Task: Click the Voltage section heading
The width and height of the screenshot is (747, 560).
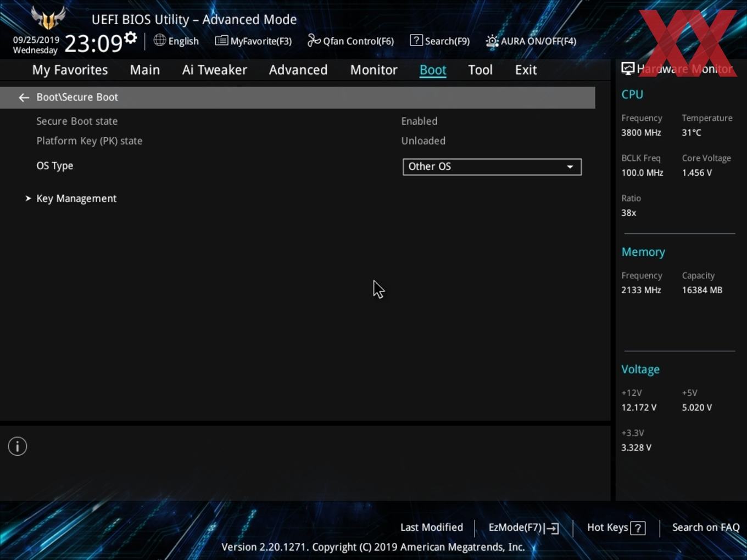Action: point(640,369)
